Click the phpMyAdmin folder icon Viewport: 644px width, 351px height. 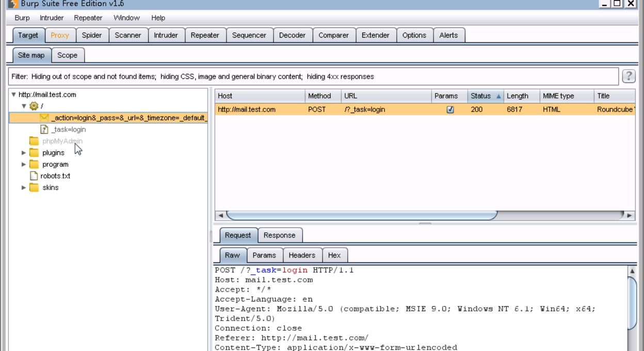tap(34, 141)
